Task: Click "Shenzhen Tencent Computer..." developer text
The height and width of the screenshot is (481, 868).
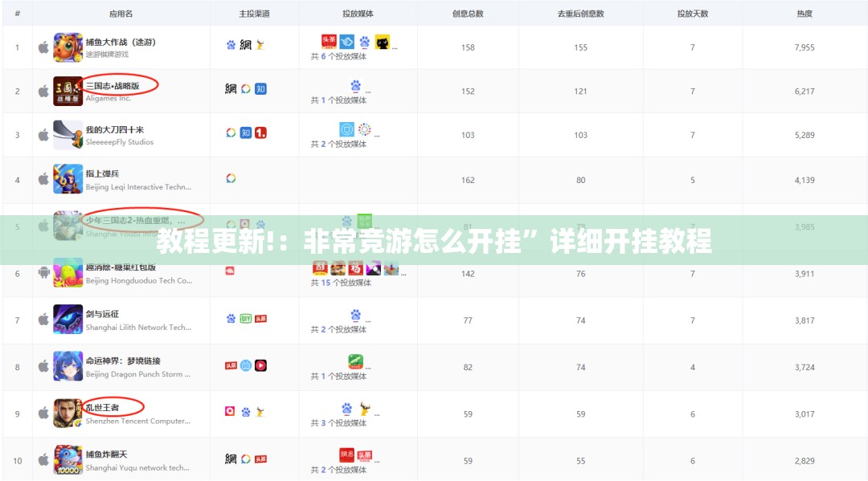Action: pos(138,422)
